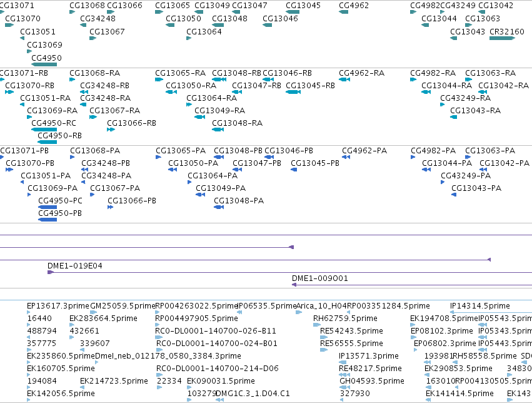Click the DME1-019E04 clone start marker
Image resolution: width=532 pixels, height=403 pixels.
point(51,272)
